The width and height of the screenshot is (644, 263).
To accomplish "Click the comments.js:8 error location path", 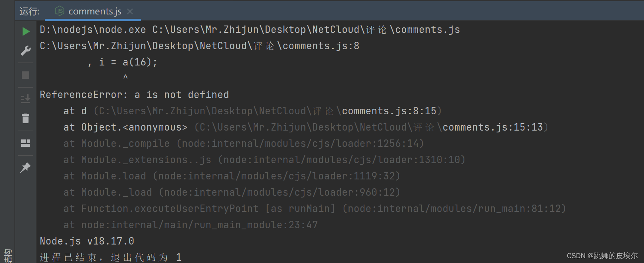I will pyautogui.click(x=200, y=46).
